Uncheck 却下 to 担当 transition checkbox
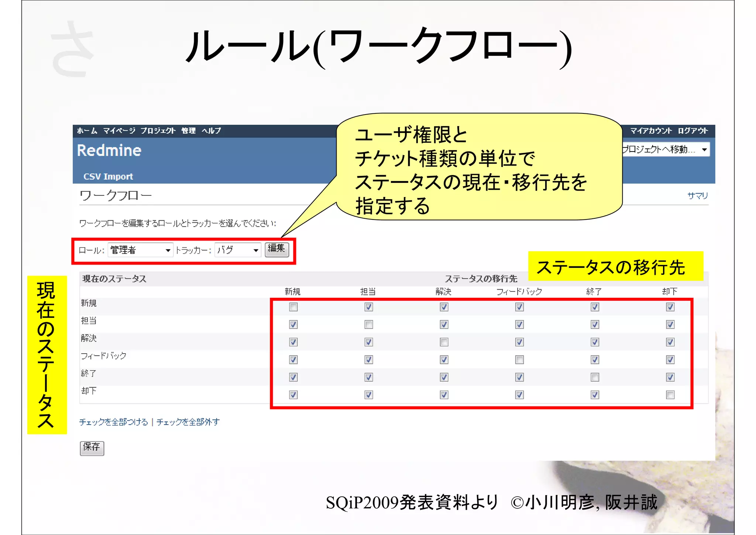Viewport: 756px width, 535px height. click(369, 395)
